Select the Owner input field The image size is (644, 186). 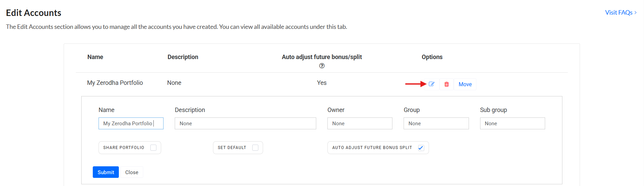coord(360,124)
